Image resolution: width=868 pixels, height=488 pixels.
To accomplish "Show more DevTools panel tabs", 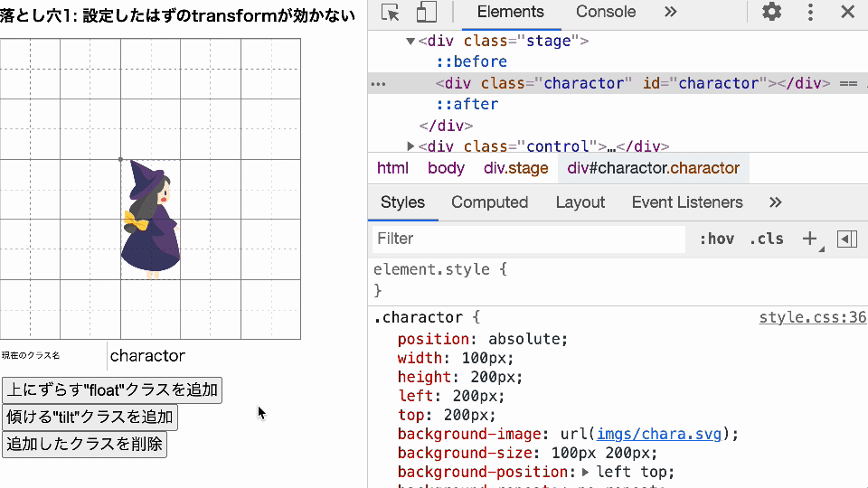I will pos(670,13).
